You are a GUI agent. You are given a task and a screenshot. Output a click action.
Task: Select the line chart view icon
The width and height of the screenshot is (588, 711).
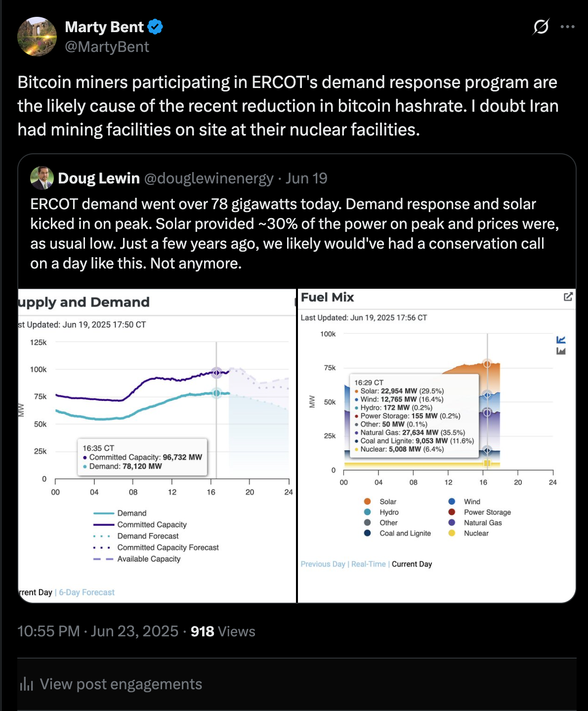pos(561,340)
